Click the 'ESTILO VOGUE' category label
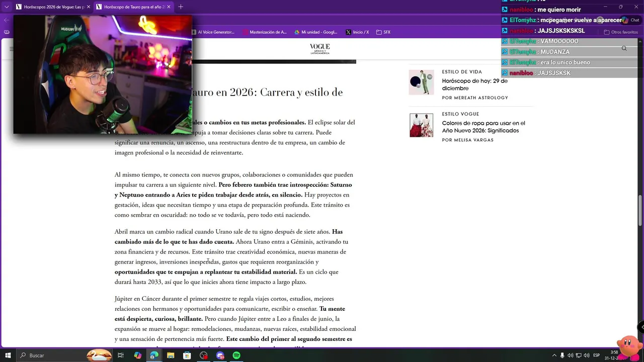 pyautogui.click(x=460, y=114)
